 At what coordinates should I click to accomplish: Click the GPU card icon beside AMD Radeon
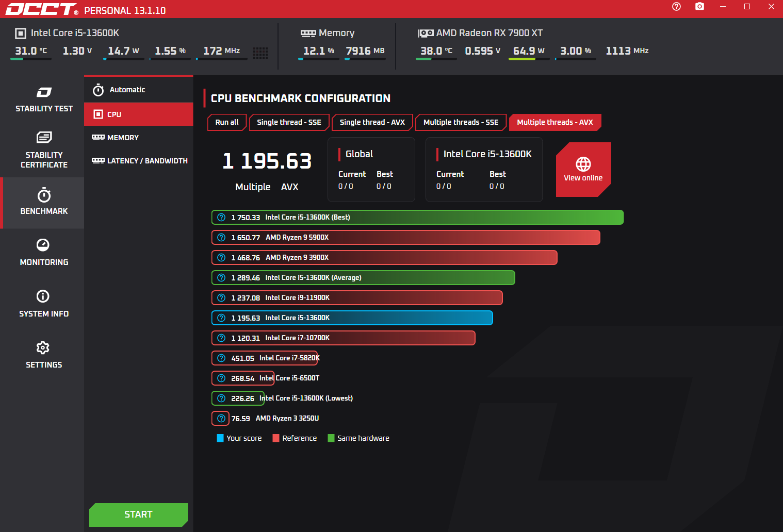pyautogui.click(x=426, y=33)
